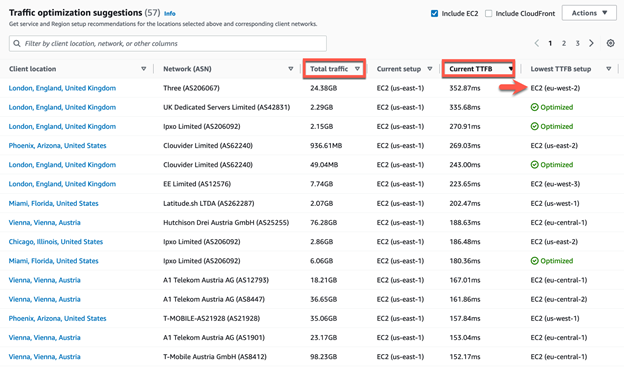Viewport: 624px width, 371px height.
Task: Sort by Client location column arrow
Action: point(144,69)
